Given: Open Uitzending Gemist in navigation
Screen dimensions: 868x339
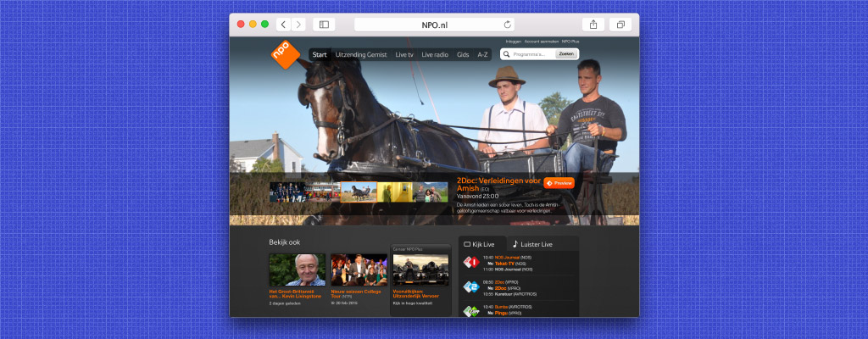Looking at the screenshot, I should pos(361,55).
